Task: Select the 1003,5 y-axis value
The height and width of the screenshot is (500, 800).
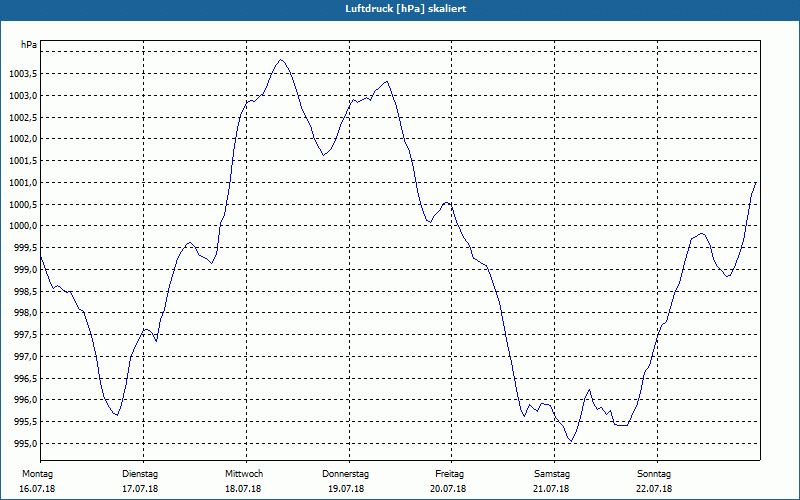Action: [x=23, y=74]
